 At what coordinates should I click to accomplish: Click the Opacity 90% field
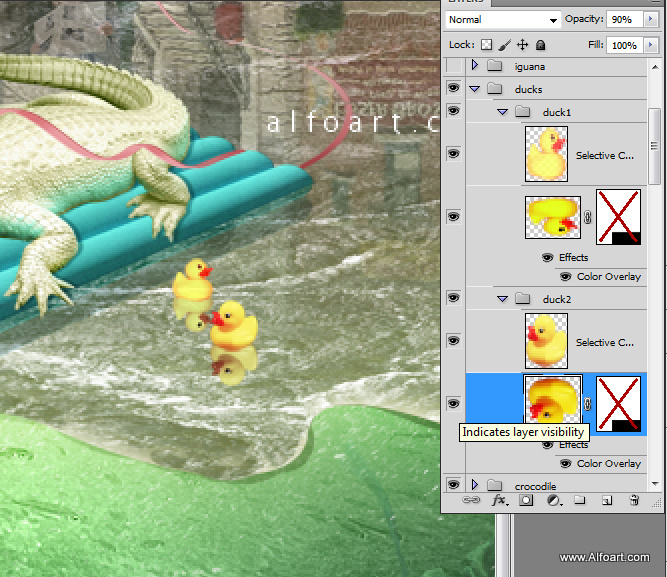pyautogui.click(x=625, y=19)
